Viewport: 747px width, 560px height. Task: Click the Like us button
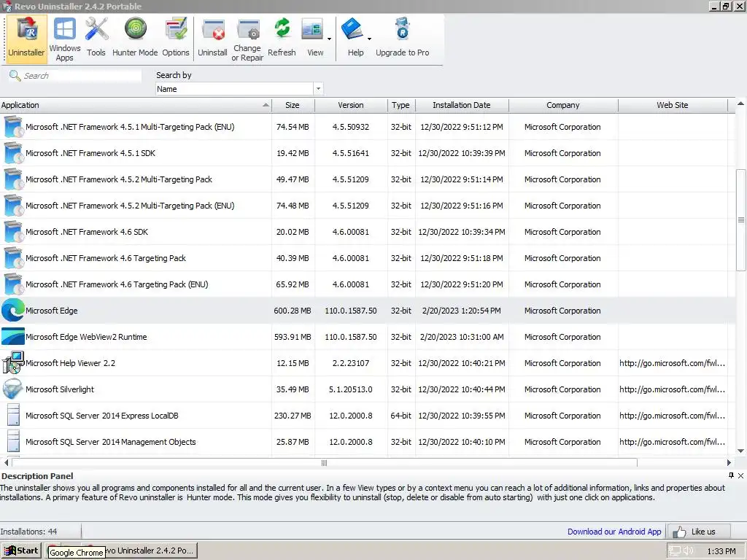698,532
